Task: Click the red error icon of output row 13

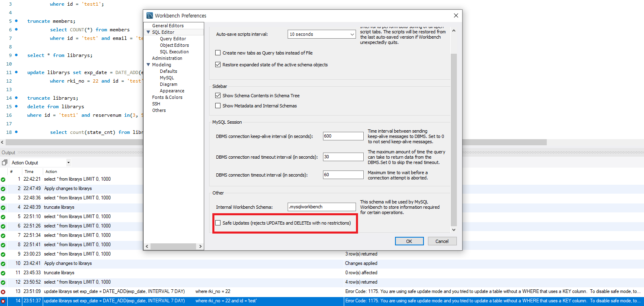Action: 3,292
